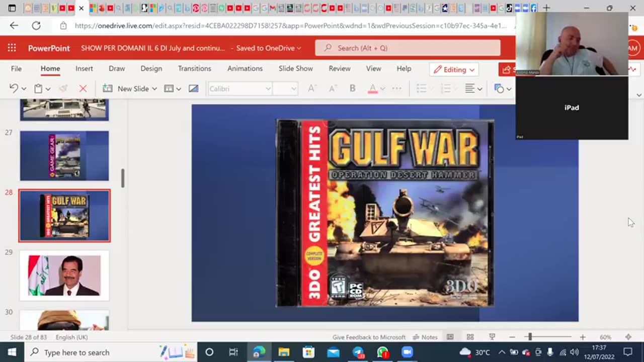Viewport: 644px width, 362px height.
Task: Switch to the Design tab
Action: (x=151, y=68)
